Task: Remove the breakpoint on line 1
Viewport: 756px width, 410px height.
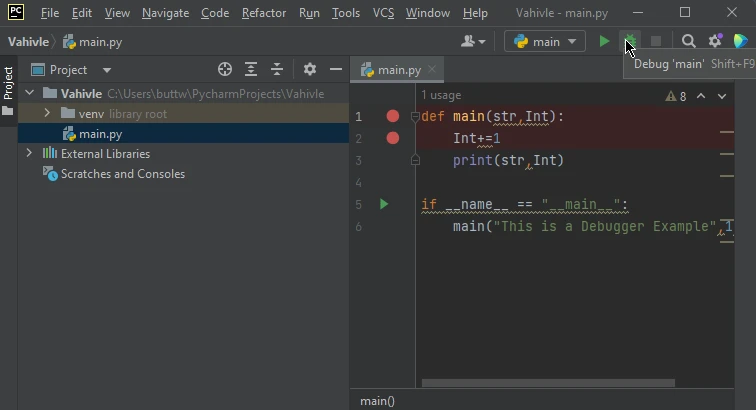Action: click(392, 116)
